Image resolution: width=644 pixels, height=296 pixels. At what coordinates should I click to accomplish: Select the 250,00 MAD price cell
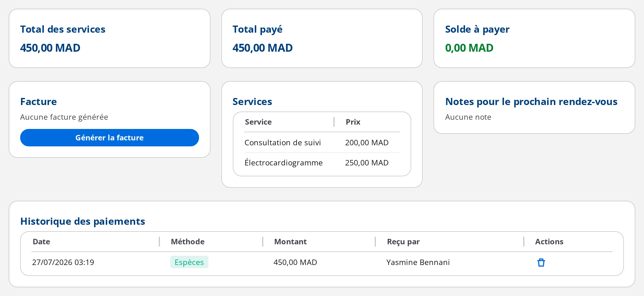(367, 163)
